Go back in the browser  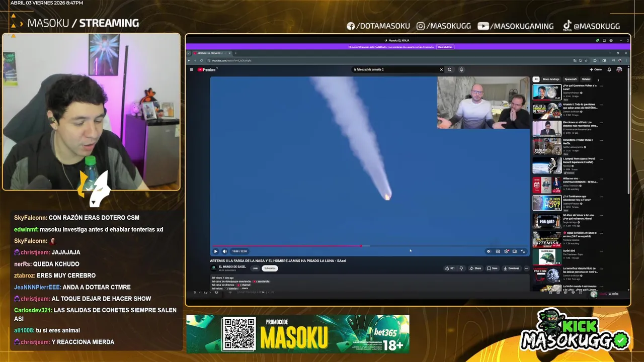coord(190,60)
